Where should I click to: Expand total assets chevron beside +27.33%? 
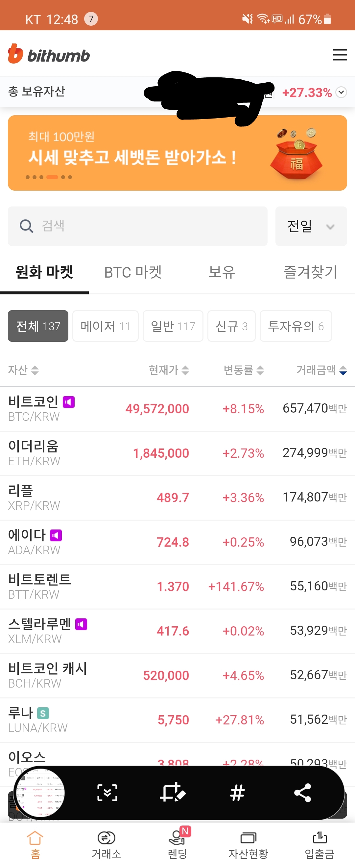tap(341, 92)
